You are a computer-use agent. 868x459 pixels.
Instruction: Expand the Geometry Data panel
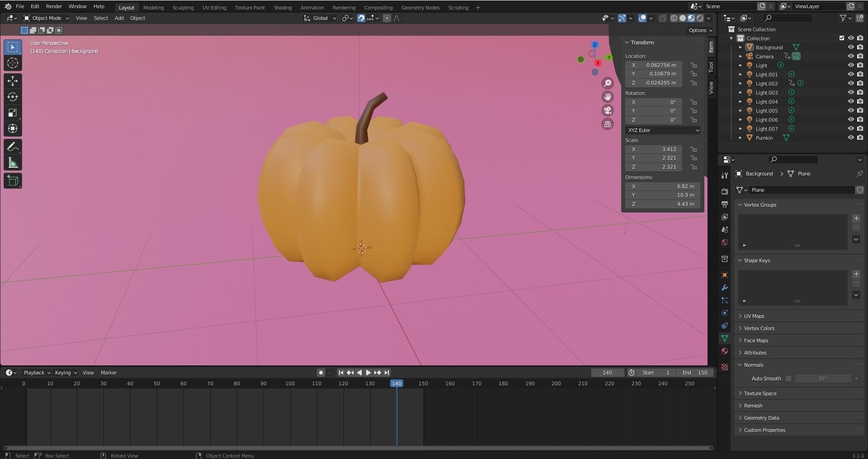coord(761,418)
